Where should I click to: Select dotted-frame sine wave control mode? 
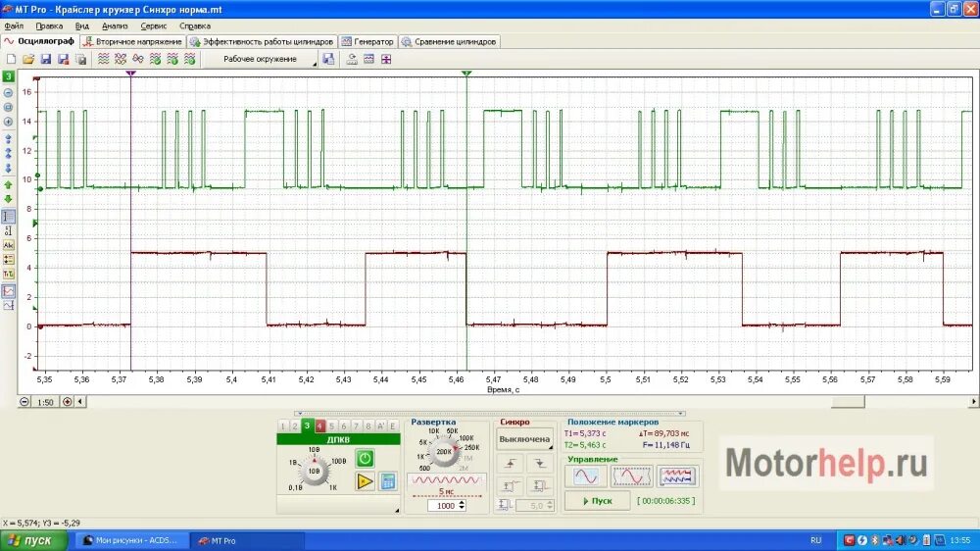click(x=631, y=476)
